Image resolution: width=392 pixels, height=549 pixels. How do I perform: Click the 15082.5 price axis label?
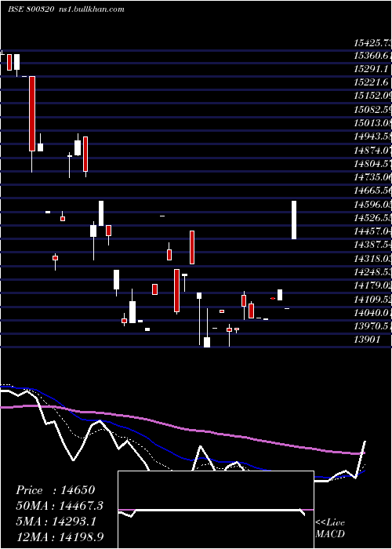point(372,110)
